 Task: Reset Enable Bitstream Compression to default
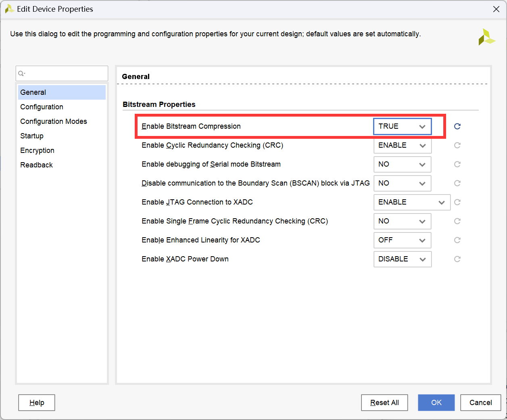pyautogui.click(x=457, y=126)
